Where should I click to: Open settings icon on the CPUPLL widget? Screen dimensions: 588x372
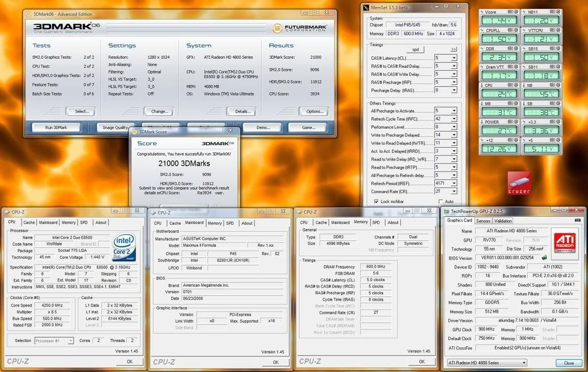click(510, 30)
